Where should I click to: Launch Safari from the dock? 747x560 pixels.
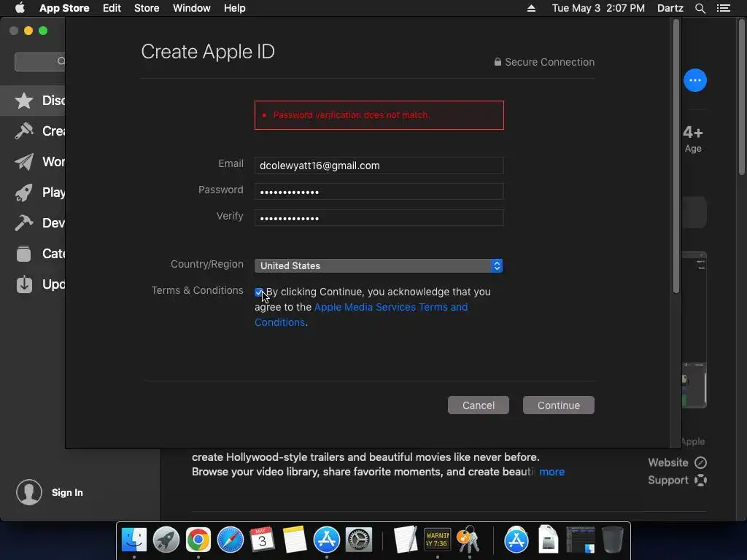click(230, 540)
